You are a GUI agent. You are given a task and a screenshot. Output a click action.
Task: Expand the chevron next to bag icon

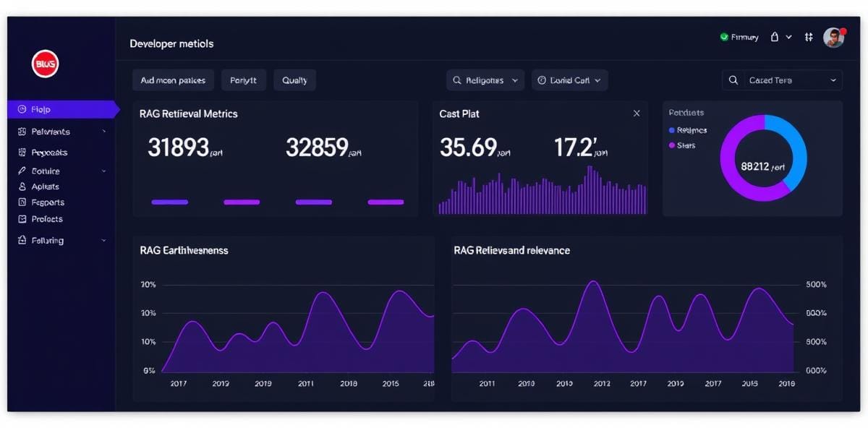pyautogui.click(x=788, y=37)
